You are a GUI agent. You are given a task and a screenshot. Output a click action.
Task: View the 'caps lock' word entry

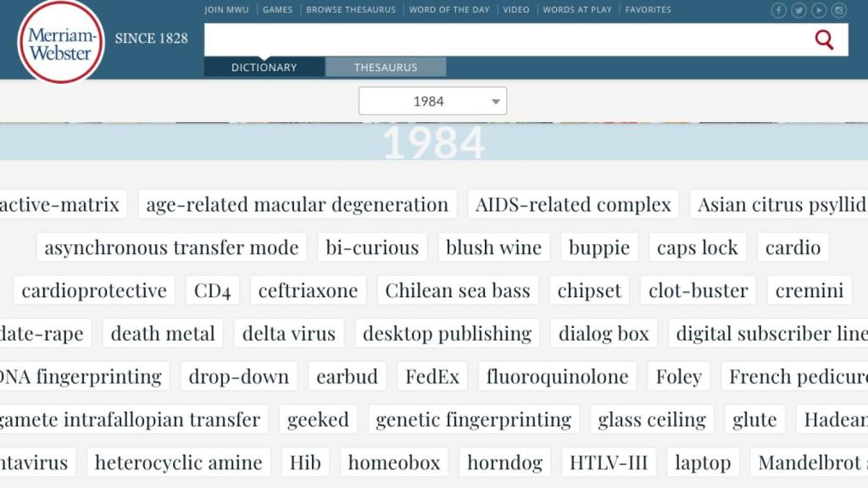pyautogui.click(x=697, y=247)
